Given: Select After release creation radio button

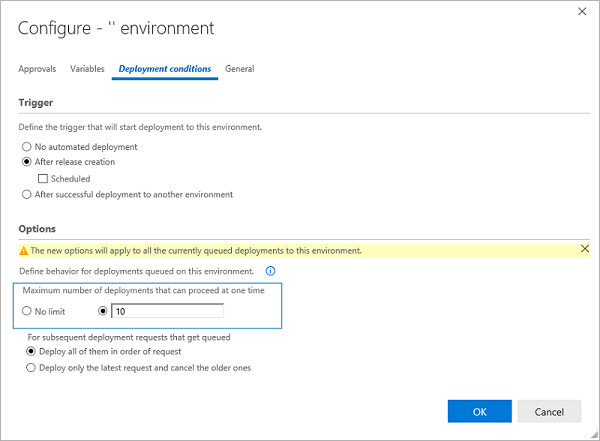Looking at the screenshot, I should [26, 162].
